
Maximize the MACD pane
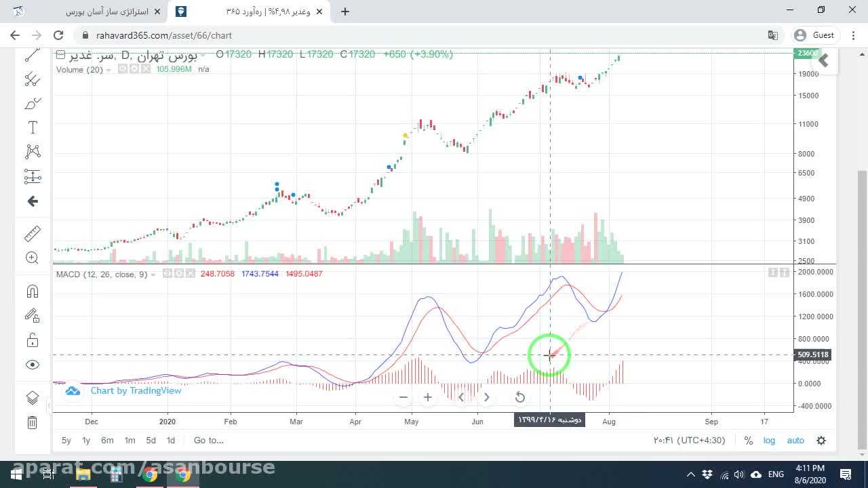[785, 272]
